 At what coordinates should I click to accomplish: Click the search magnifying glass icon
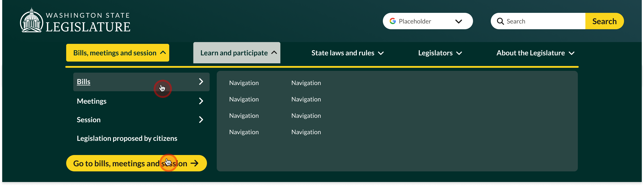pos(500,21)
